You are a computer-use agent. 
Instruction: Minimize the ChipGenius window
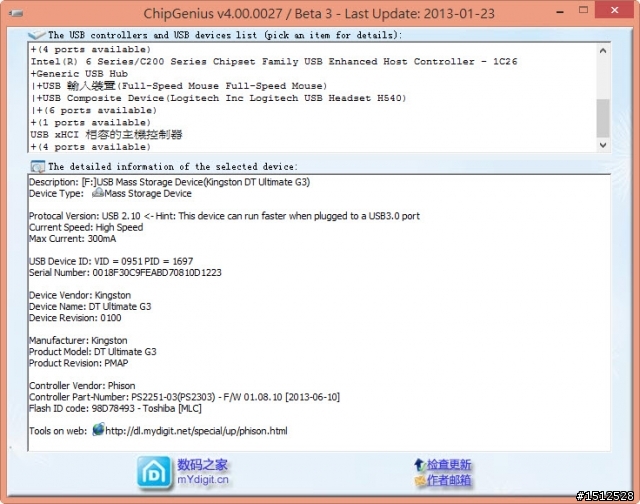point(560,12)
